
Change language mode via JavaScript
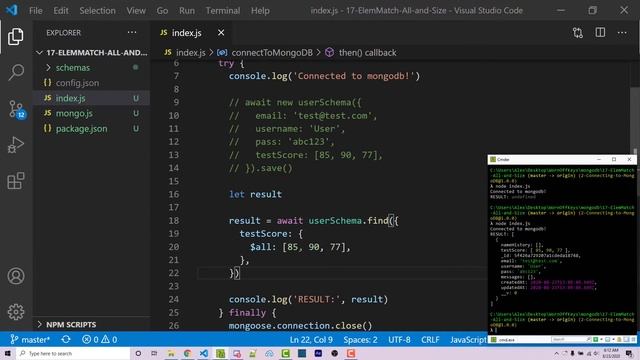tap(468, 339)
